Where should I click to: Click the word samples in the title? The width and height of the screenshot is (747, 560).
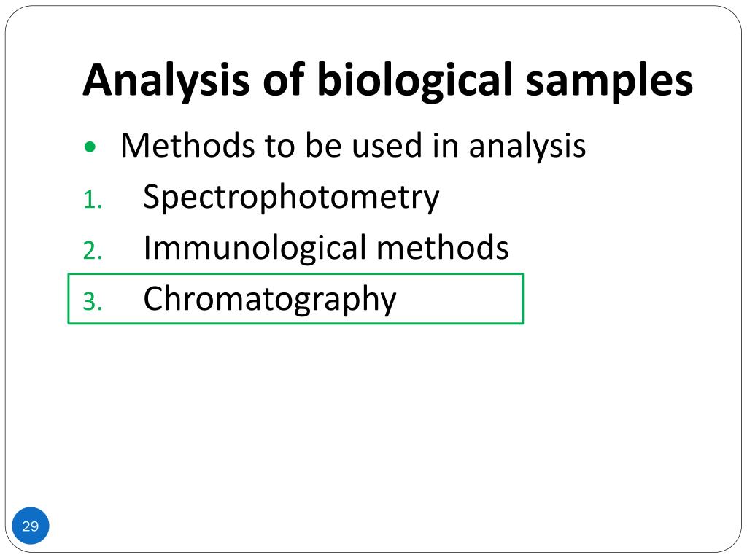609,81
